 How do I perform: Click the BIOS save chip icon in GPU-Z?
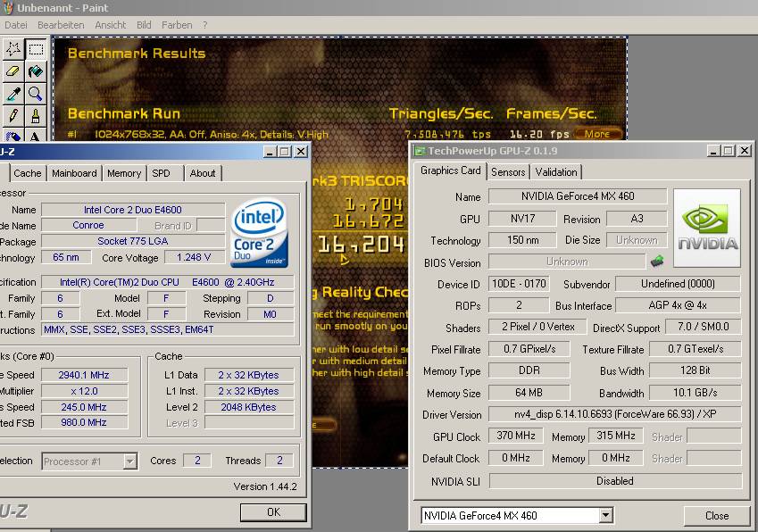click(657, 262)
